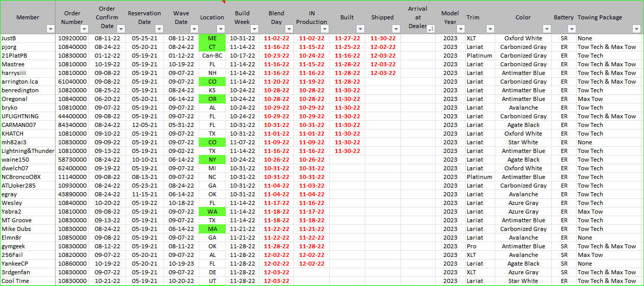The image size is (644, 286).
Task: Expand the Order Confirm Date filter arrow
Action: 120,29
